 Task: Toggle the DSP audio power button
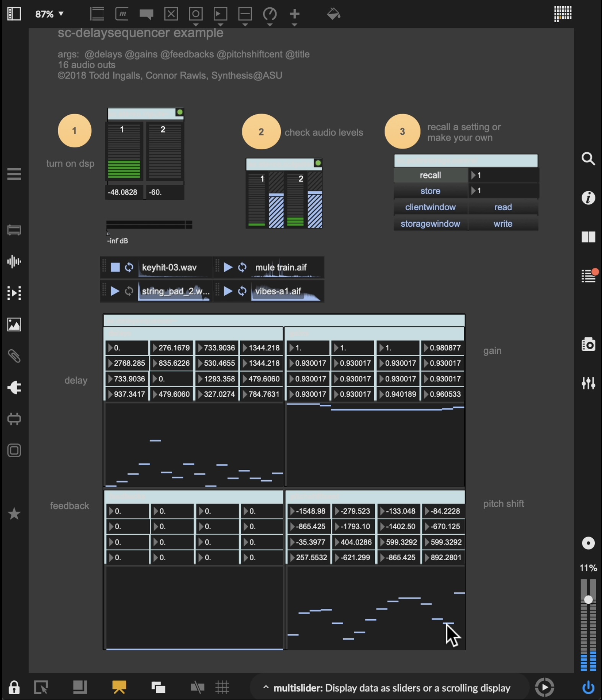point(588,688)
